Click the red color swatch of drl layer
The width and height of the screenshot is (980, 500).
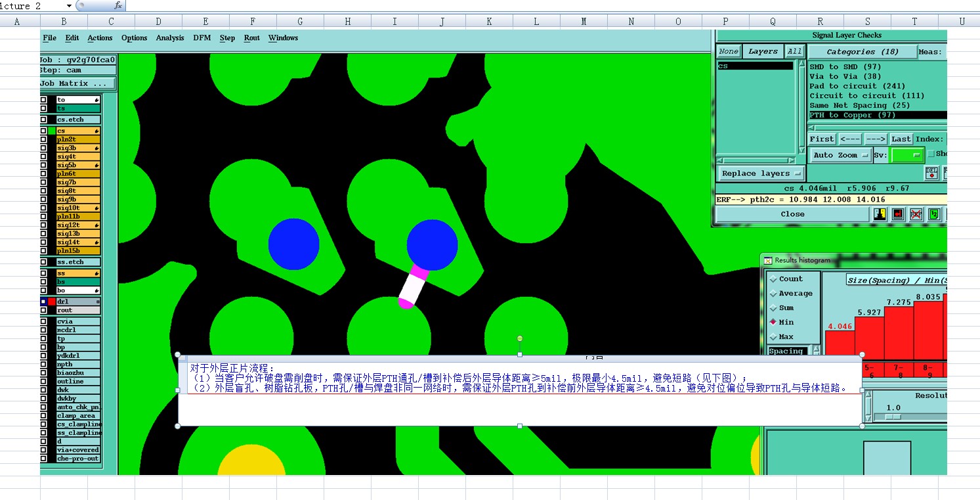52,302
